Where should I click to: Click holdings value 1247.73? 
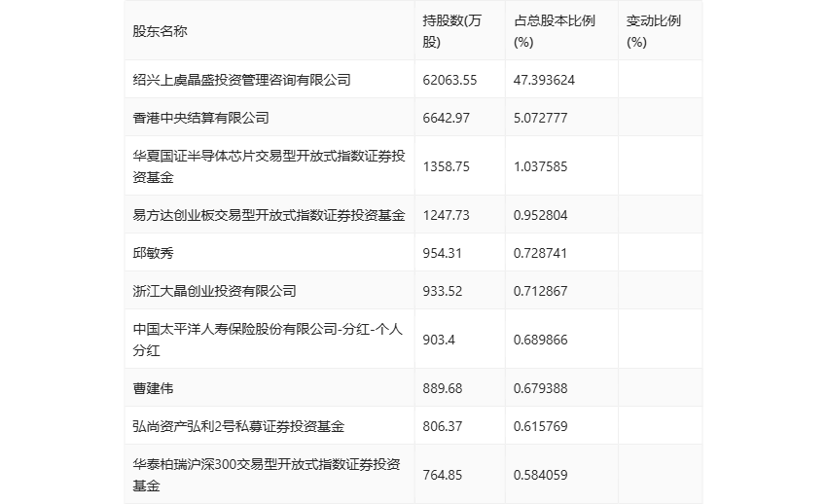[x=447, y=215]
